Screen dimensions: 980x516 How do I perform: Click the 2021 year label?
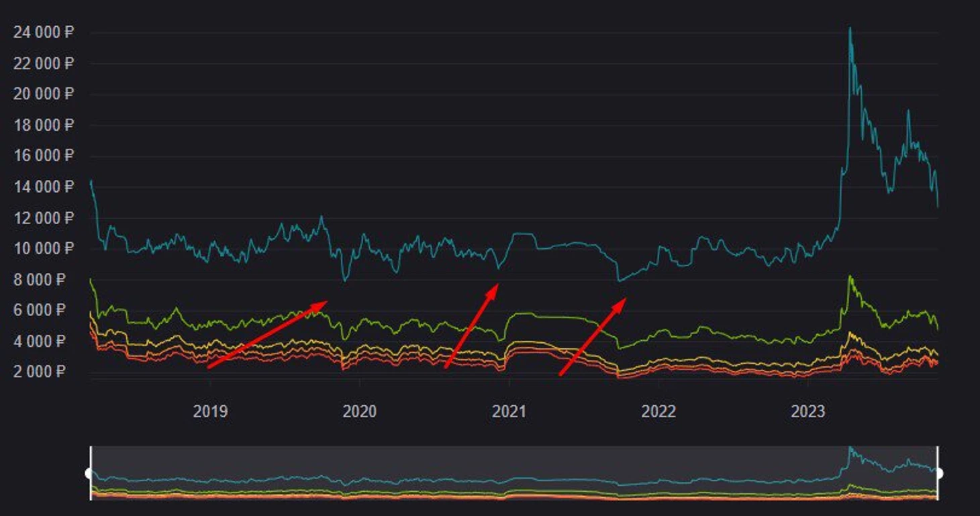coord(509,411)
